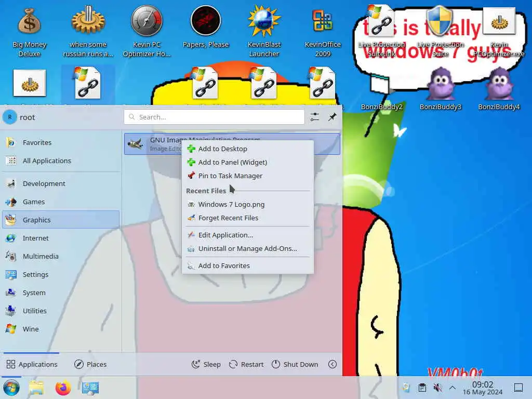Open Settings category
Screen dimensions: 532x399
pyautogui.click(x=61, y=274)
